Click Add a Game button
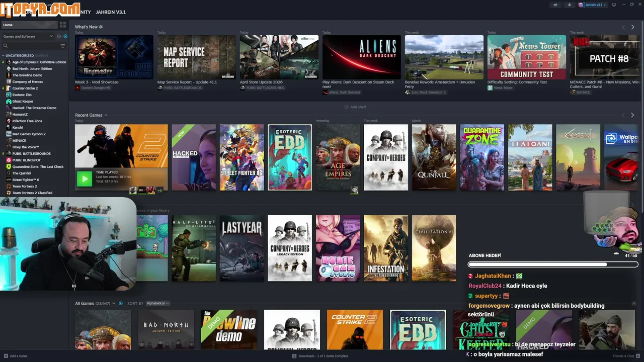Image resolution: width=644 pixels, height=362 pixels. point(16,356)
